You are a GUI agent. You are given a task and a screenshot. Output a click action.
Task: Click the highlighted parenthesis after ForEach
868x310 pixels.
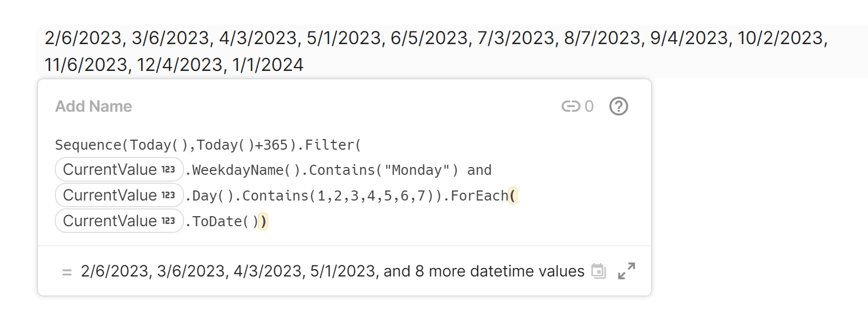coord(512,196)
